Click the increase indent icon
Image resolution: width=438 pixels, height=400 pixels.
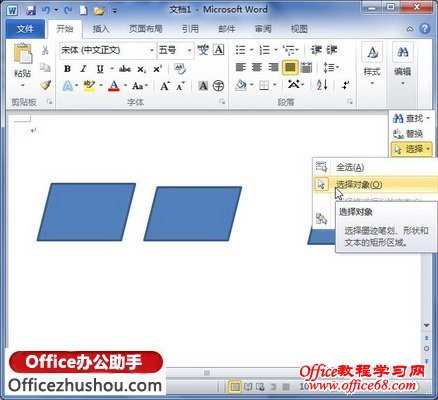click(332, 50)
